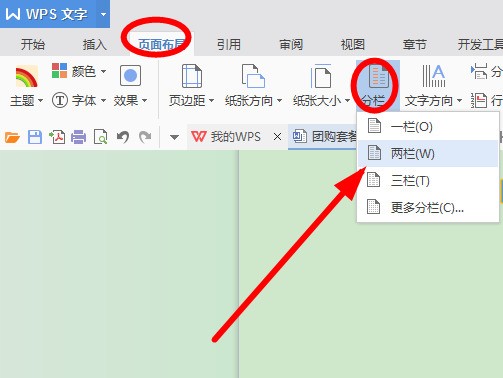
Task: Switch to the 引用 tab
Action: coord(229,44)
